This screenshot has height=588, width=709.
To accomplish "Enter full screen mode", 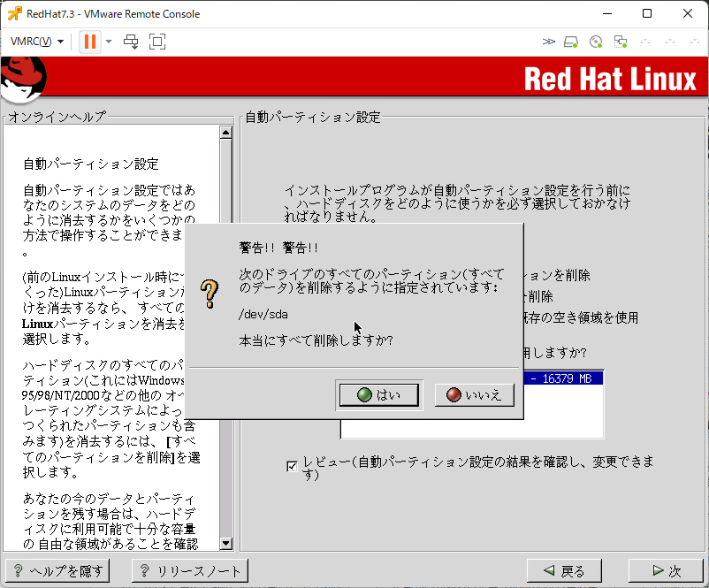I will coord(156,42).
